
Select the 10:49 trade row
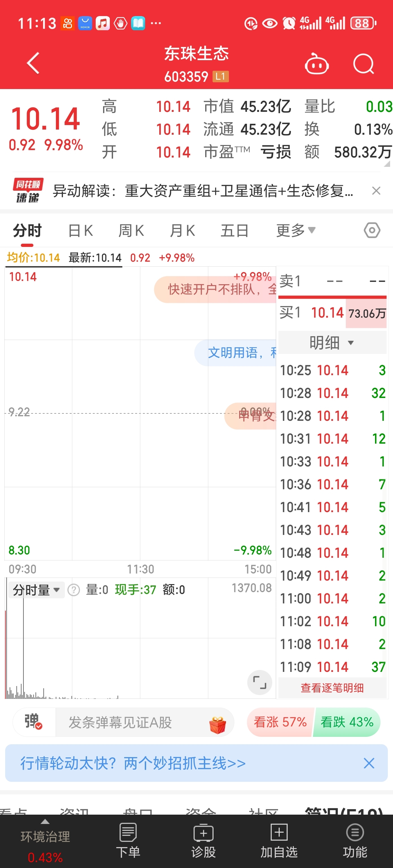332,575
